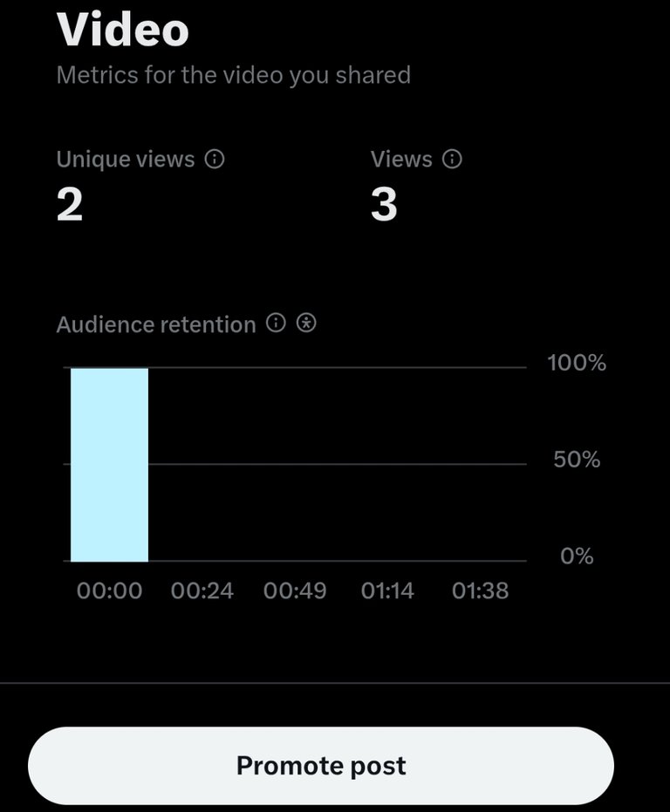
Task: Tap the 00:00 timeline label
Action: point(109,590)
